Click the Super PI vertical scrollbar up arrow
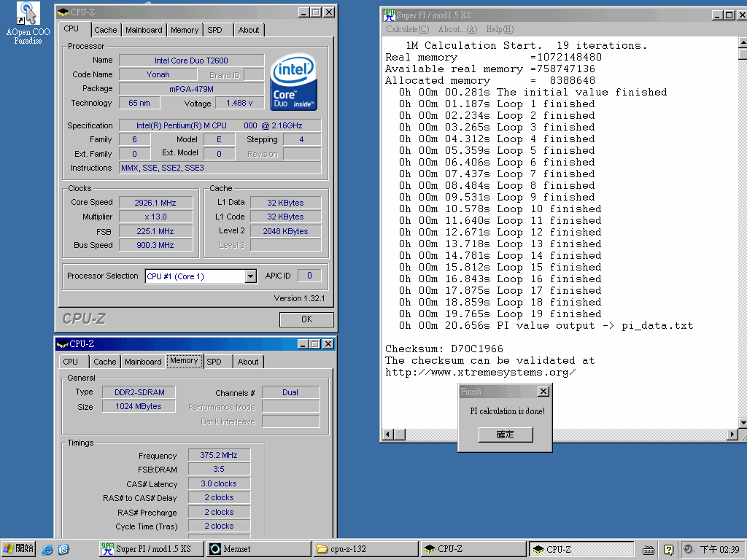Screen dimensions: 747x560 (743, 42)
